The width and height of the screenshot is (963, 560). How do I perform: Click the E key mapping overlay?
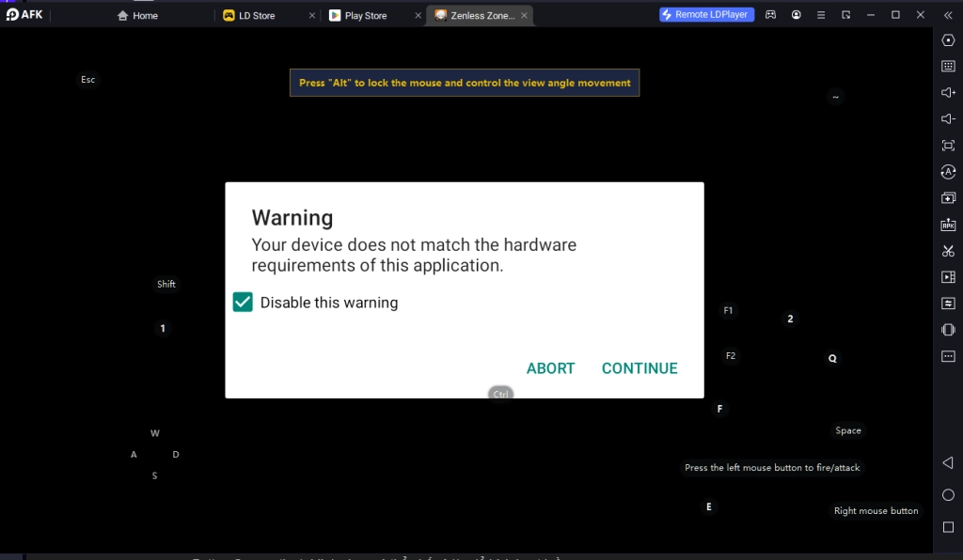coord(709,506)
